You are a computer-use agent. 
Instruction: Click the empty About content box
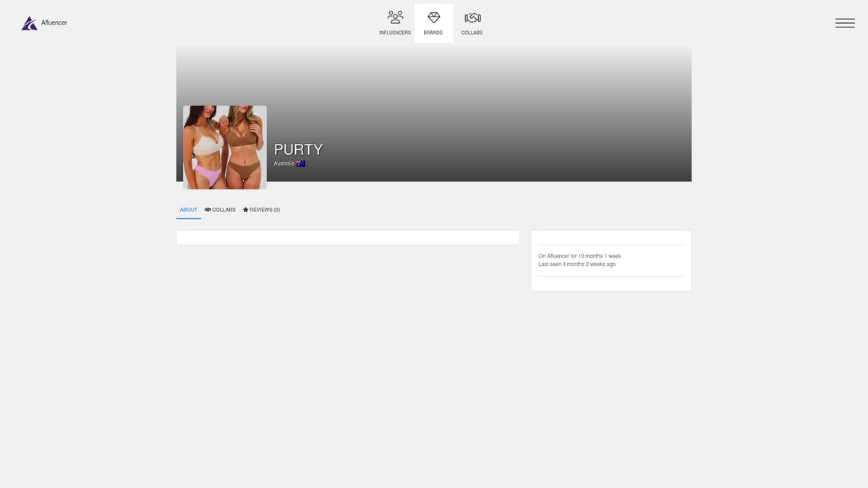coord(348,238)
